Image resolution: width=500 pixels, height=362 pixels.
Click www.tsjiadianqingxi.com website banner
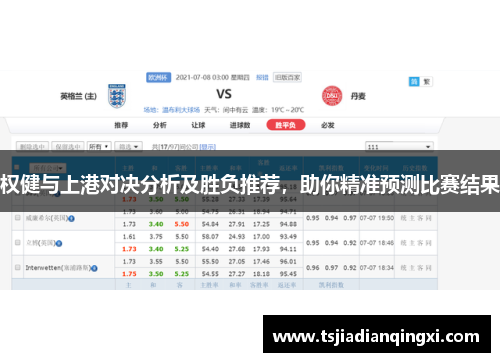click(377, 334)
